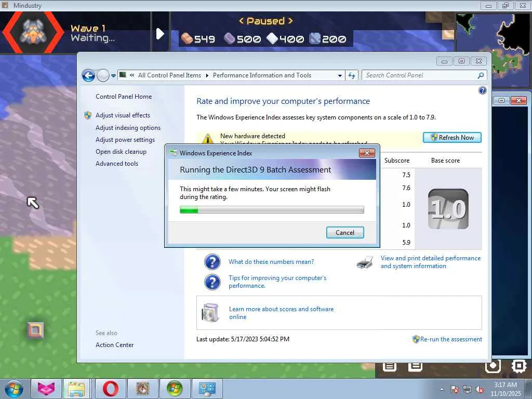The width and height of the screenshot is (532, 399).
Task: Show hidden tray icons arrow
Action: (442, 389)
